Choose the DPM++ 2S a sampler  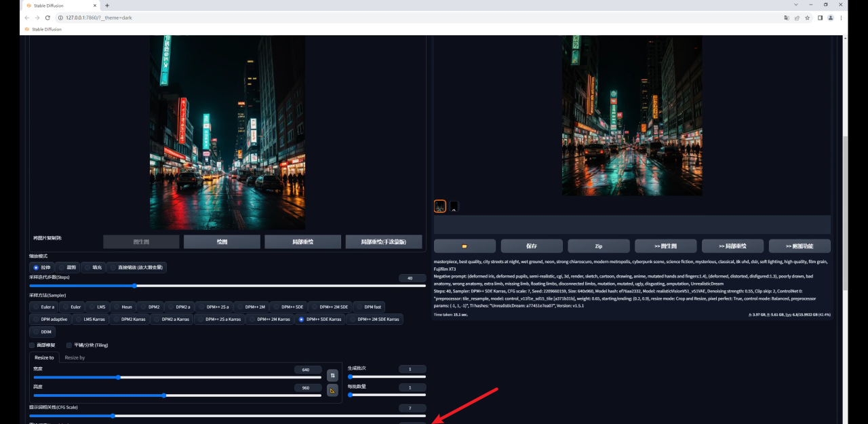click(x=214, y=307)
